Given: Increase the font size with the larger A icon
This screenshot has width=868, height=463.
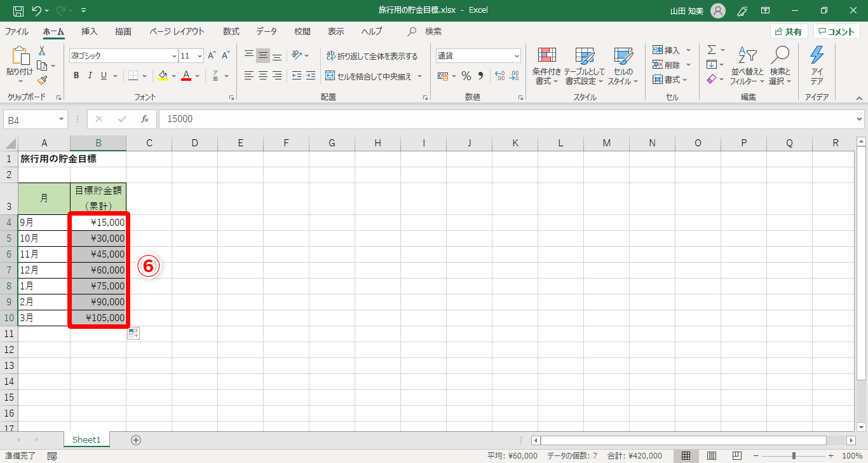Looking at the screenshot, I should 212,56.
